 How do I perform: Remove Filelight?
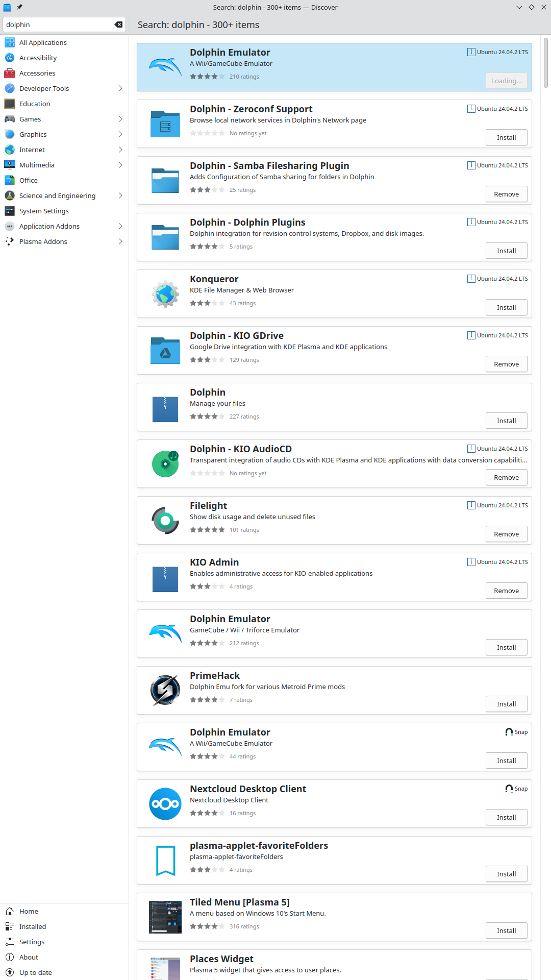pos(507,534)
